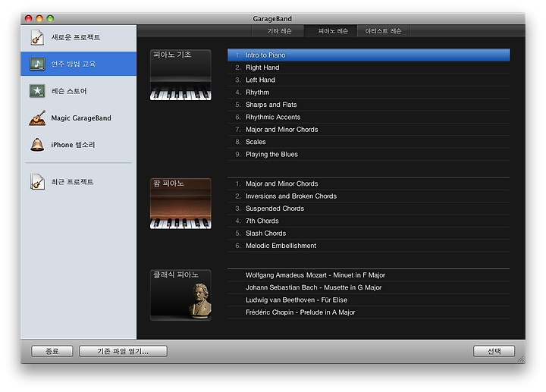
Task: Select Mozart - Minuet in F Major
Action: pyautogui.click(x=369, y=275)
